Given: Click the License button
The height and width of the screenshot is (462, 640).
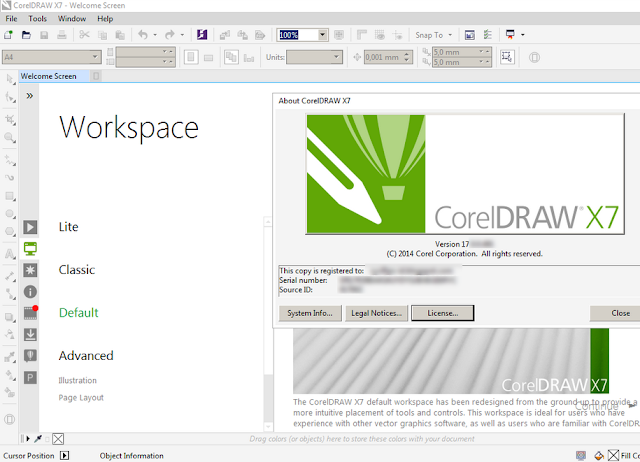Looking at the screenshot, I should [x=443, y=313].
